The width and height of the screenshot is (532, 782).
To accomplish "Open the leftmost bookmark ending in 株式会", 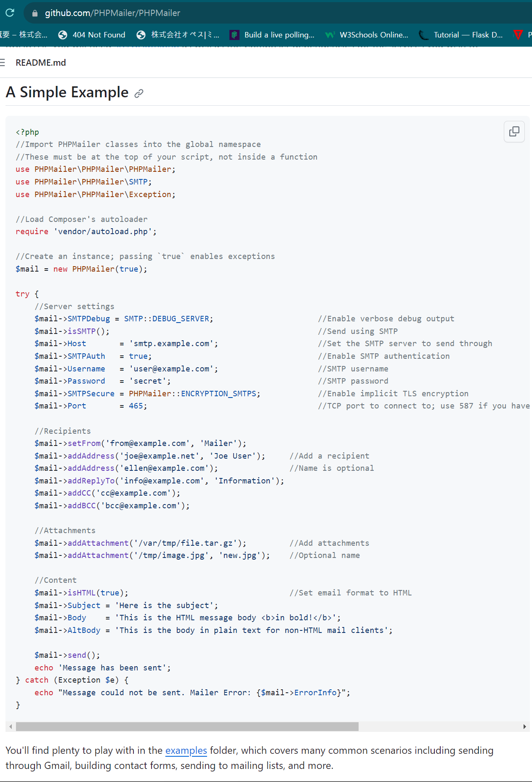I will pos(24,35).
